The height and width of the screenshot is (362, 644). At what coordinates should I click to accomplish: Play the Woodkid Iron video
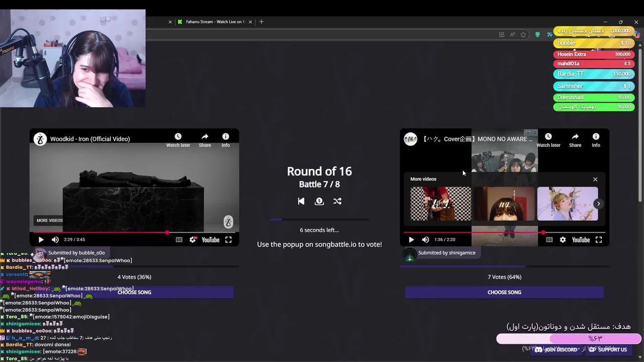point(41,240)
